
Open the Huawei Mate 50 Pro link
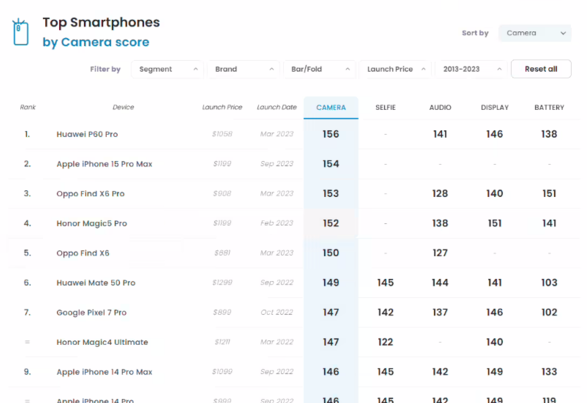[x=96, y=283]
